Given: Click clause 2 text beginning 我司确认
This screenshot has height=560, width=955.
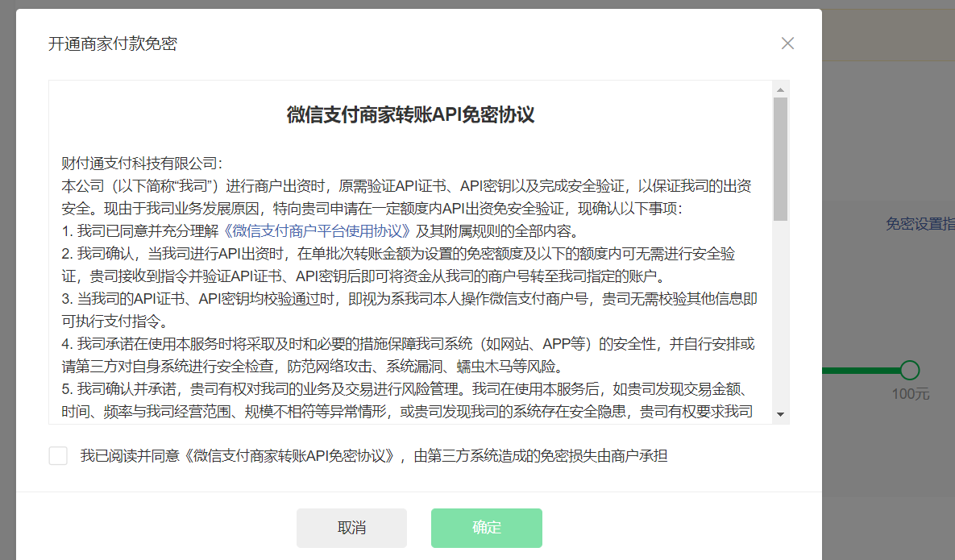Looking at the screenshot, I should click(398, 265).
